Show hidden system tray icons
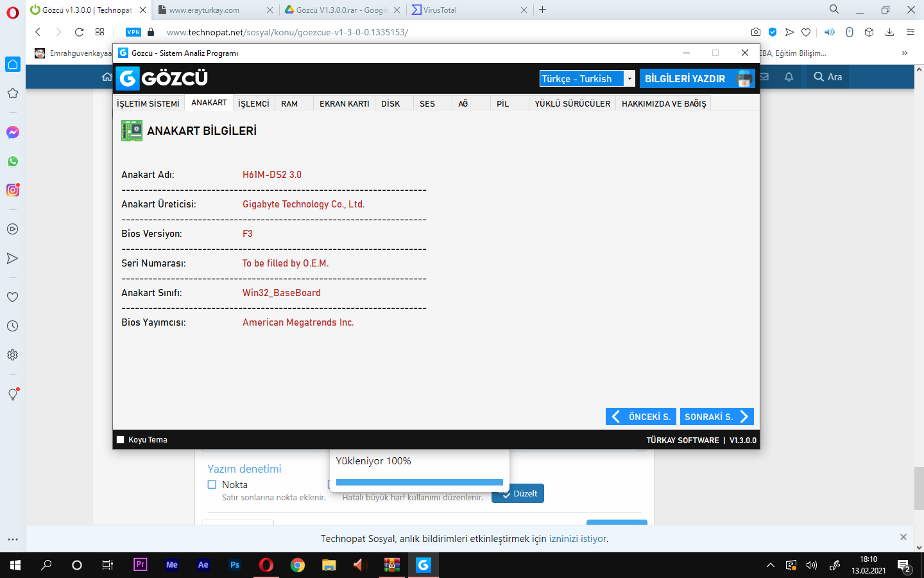Viewport: 924px width, 578px height. pyautogui.click(x=771, y=565)
